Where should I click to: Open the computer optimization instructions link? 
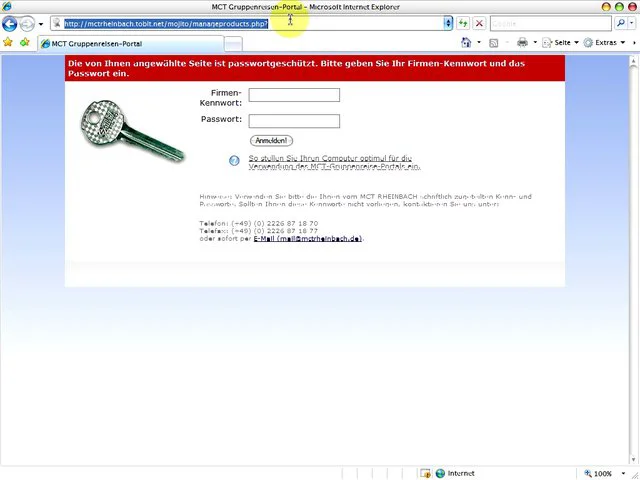[334, 162]
